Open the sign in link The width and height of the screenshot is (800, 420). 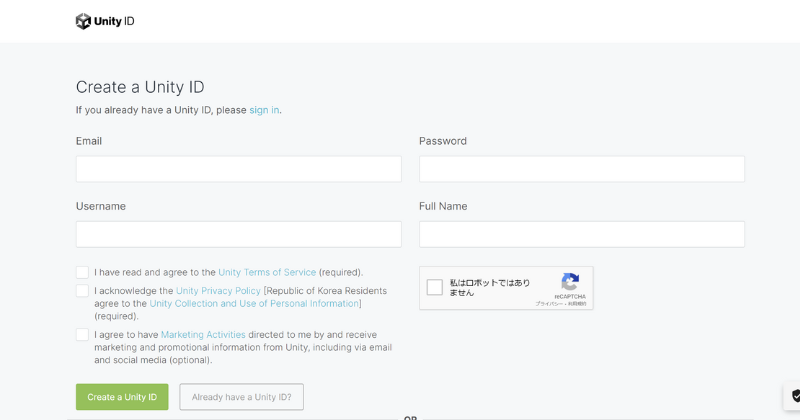tap(264, 110)
